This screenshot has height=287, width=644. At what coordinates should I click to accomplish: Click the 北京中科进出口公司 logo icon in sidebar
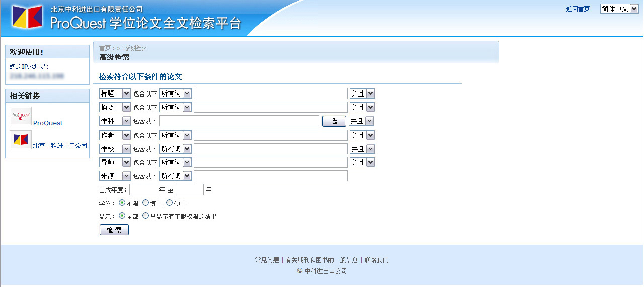(21, 140)
